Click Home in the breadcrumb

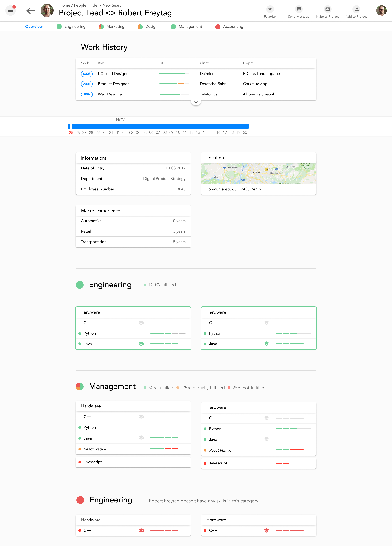click(x=65, y=5)
